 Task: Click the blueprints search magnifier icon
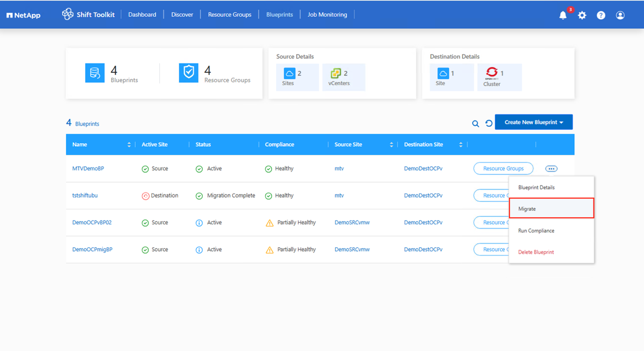coord(475,124)
